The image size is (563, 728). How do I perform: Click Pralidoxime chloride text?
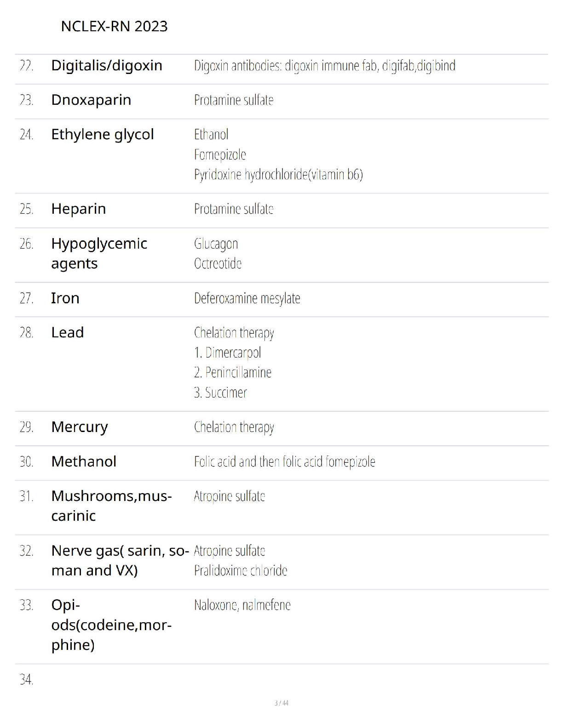pyautogui.click(x=241, y=570)
